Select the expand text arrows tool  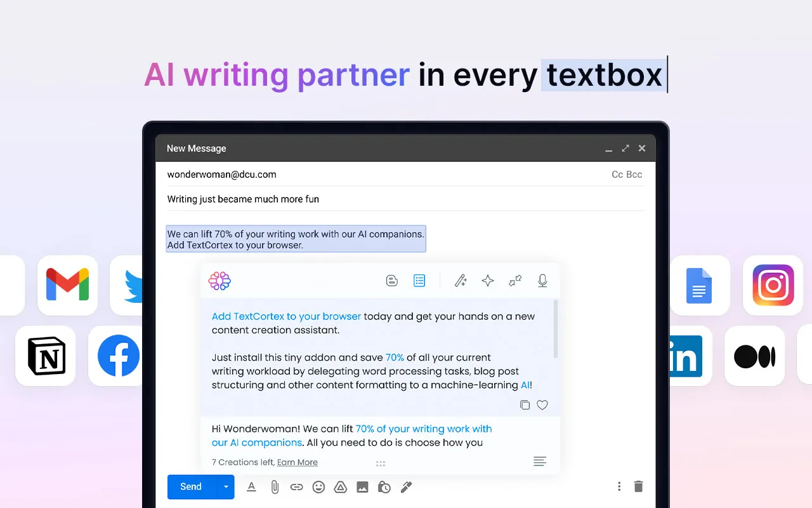pyautogui.click(x=515, y=280)
